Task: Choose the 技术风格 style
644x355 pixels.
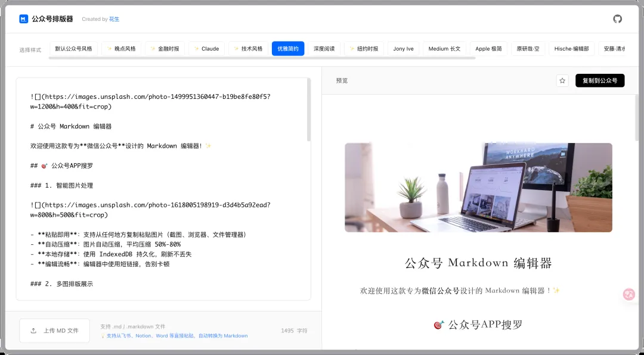Action: pyautogui.click(x=248, y=49)
